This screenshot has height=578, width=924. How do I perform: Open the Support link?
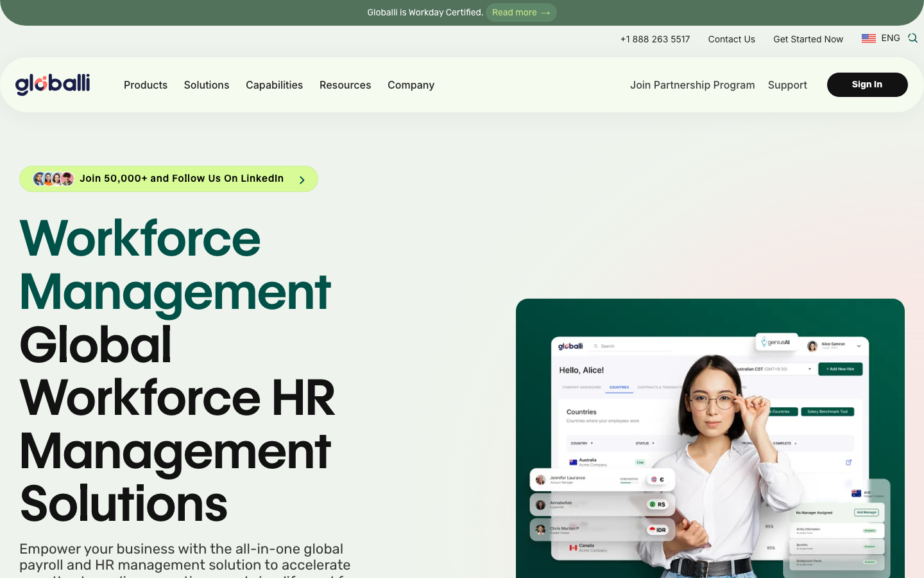(787, 85)
